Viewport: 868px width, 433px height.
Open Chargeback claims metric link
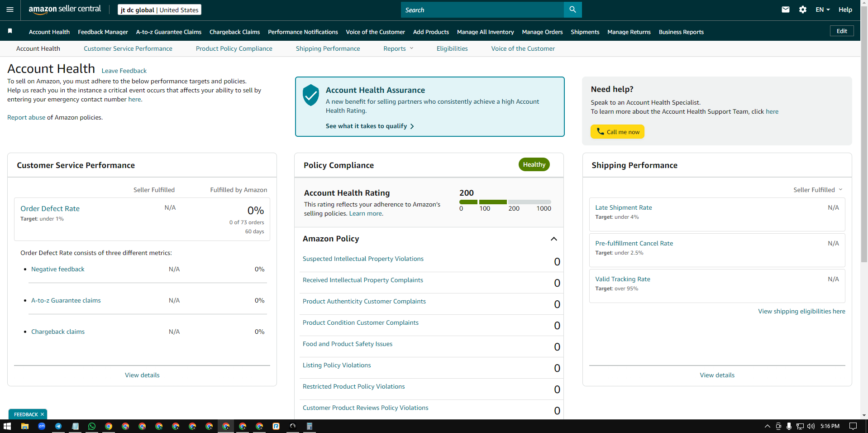58,332
